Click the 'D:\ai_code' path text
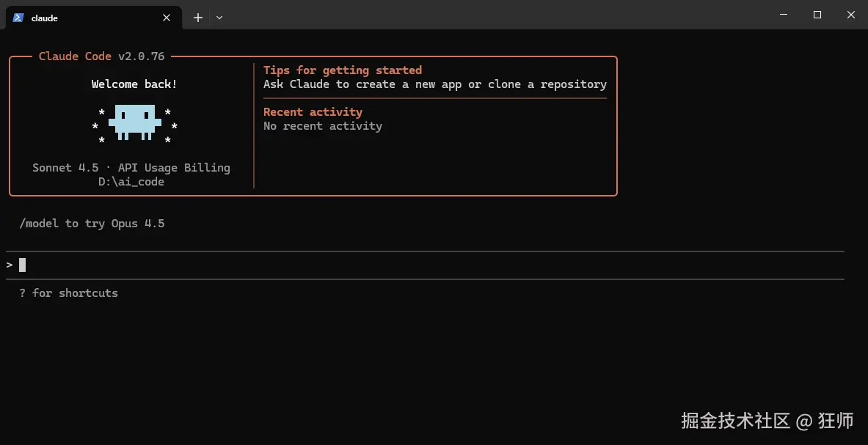This screenshot has height=445, width=868. click(x=131, y=182)
